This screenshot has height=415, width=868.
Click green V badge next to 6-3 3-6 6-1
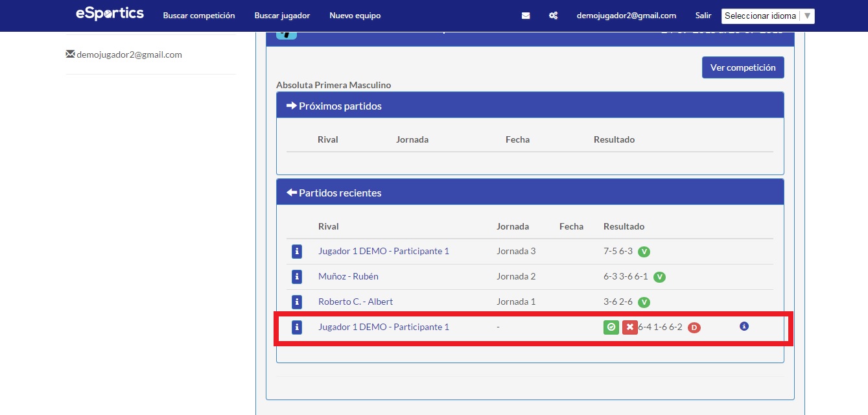click(x=659, y=277)
